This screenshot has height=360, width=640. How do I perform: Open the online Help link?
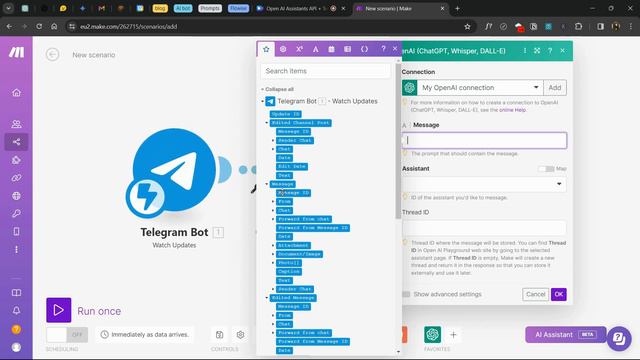(512, 110)
